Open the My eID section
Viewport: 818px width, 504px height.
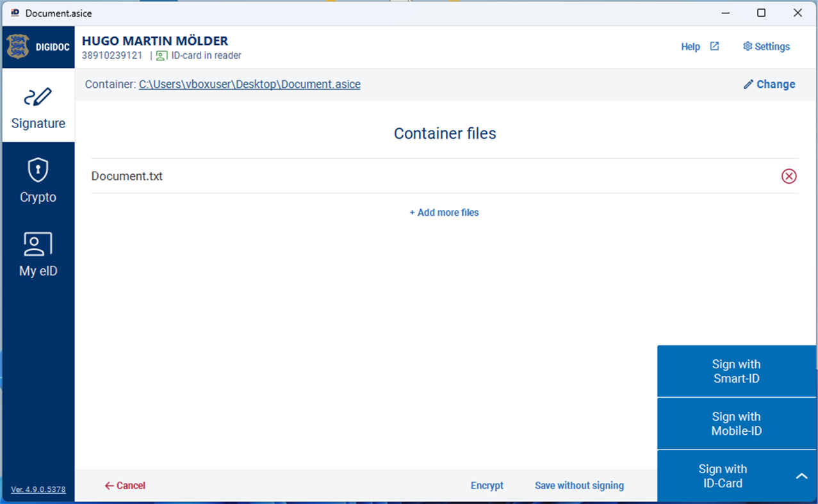[x=38, y=254]
